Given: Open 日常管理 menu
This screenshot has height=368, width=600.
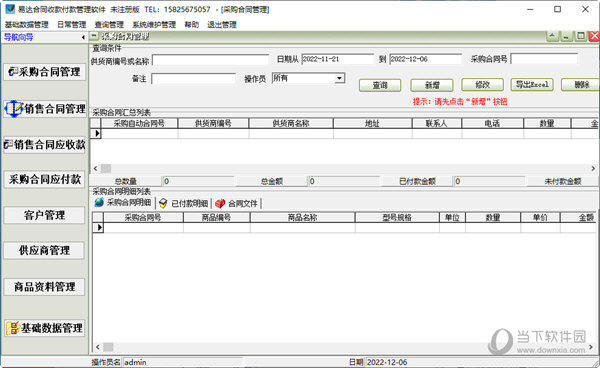Looking at the screenshot, I should (72, 24).
